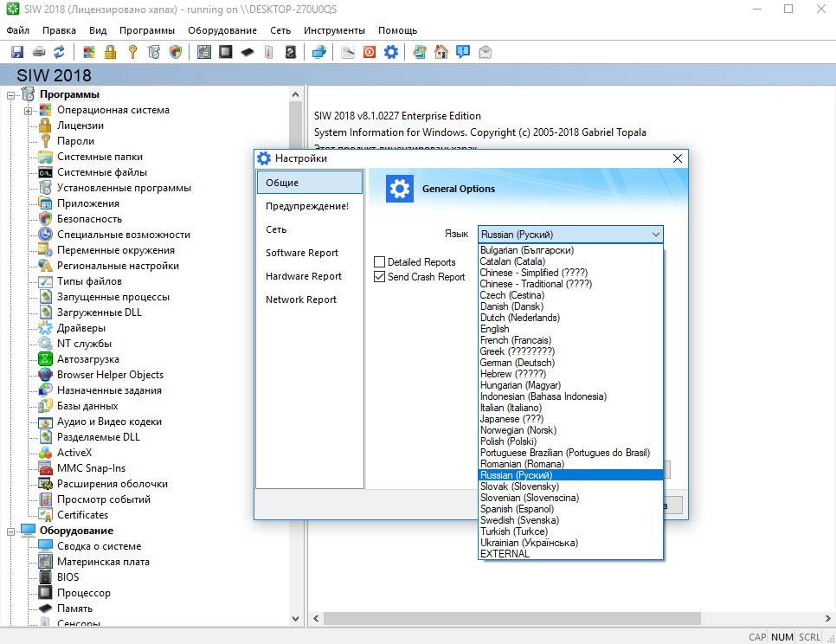Switch to Предупреждение! settings section
836x644 pixels.
pyautogui.click(x=310, y=206)
